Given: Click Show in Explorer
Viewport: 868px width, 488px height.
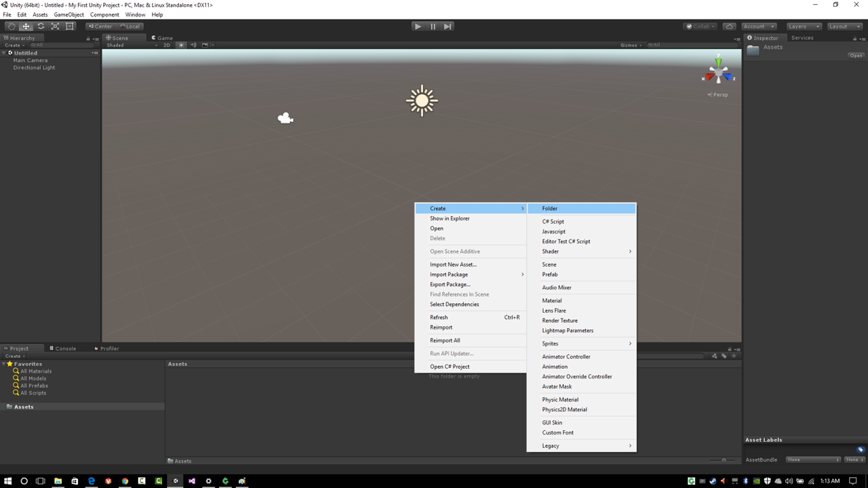Looking at the screenshot, I should [x=471, y=219].
